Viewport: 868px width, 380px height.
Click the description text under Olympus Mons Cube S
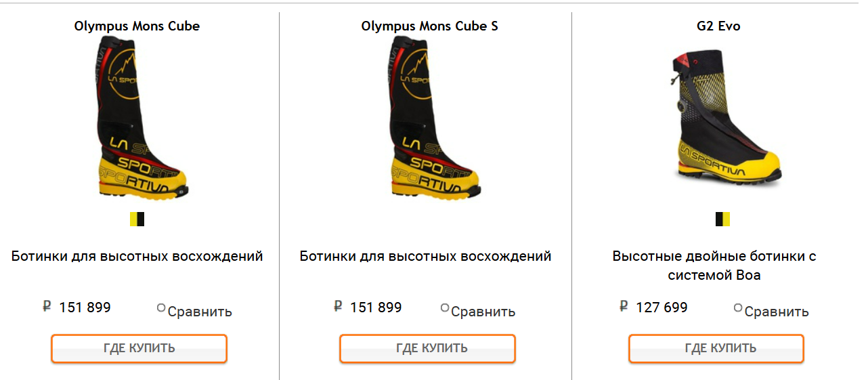(x=425, y=257)
